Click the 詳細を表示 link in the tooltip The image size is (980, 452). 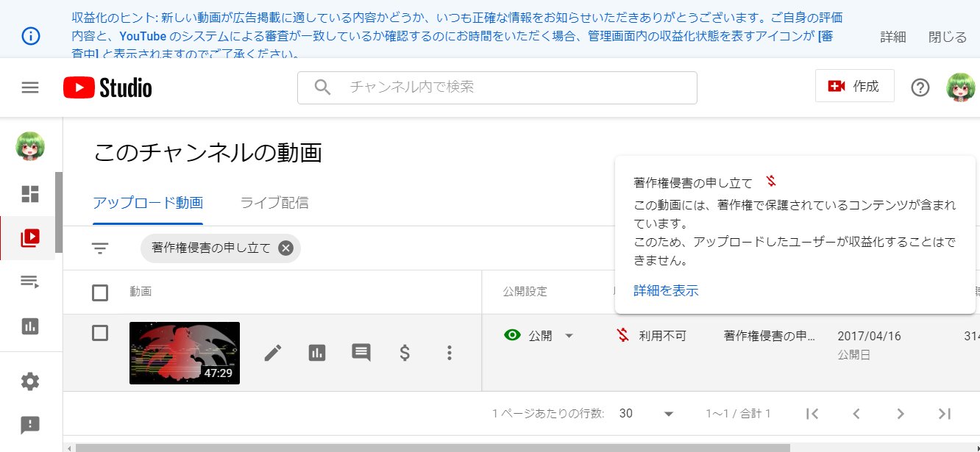[664, 290]
